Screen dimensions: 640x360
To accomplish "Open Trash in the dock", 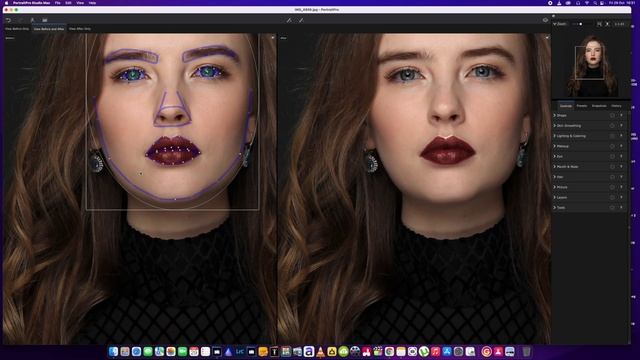I will point(527,351).
